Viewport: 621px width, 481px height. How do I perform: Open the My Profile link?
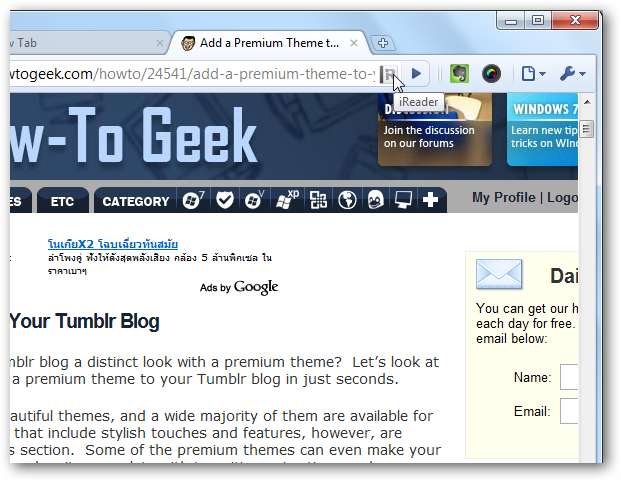click(503, 198)
